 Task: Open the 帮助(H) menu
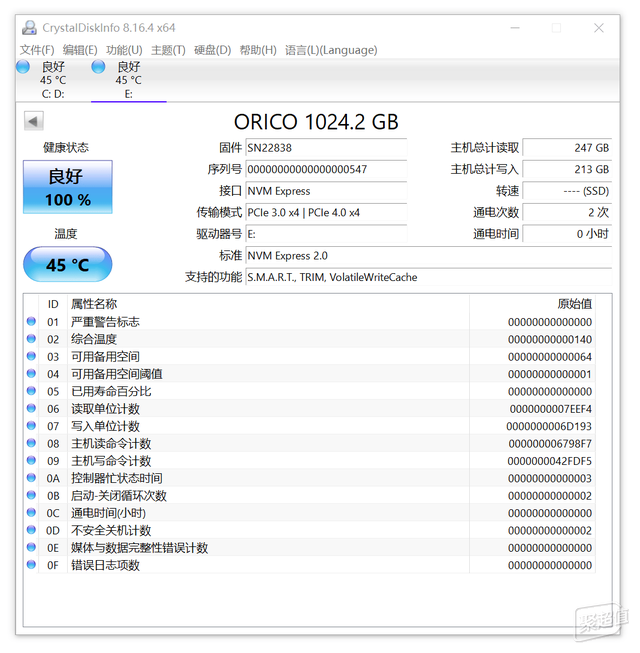[258, 50]
